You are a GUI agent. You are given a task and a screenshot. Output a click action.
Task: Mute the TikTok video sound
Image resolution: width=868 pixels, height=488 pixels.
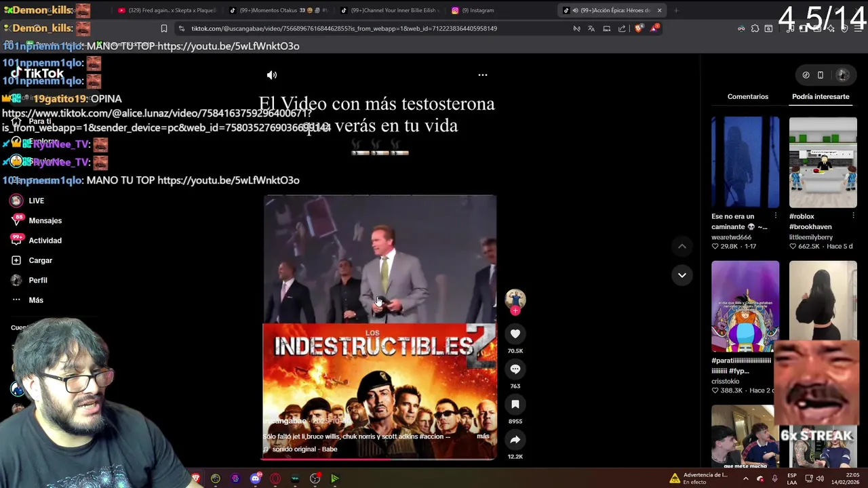pyautogui.click(x=272, y=75)
